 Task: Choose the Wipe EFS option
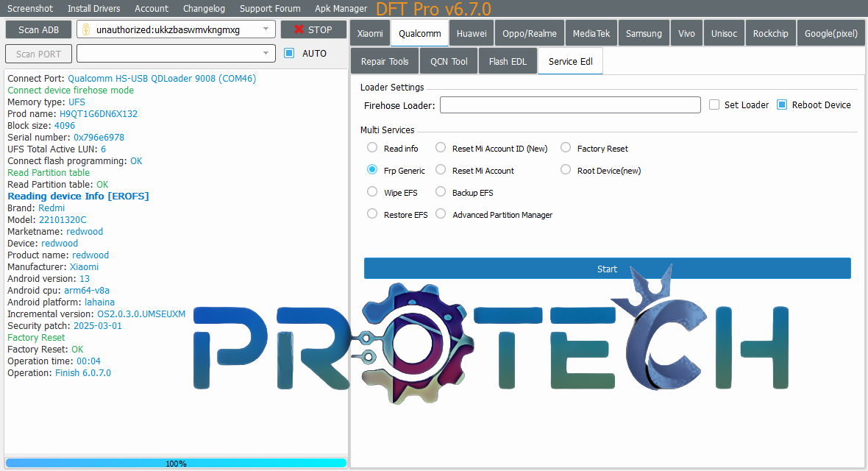[x=372, y=192]
